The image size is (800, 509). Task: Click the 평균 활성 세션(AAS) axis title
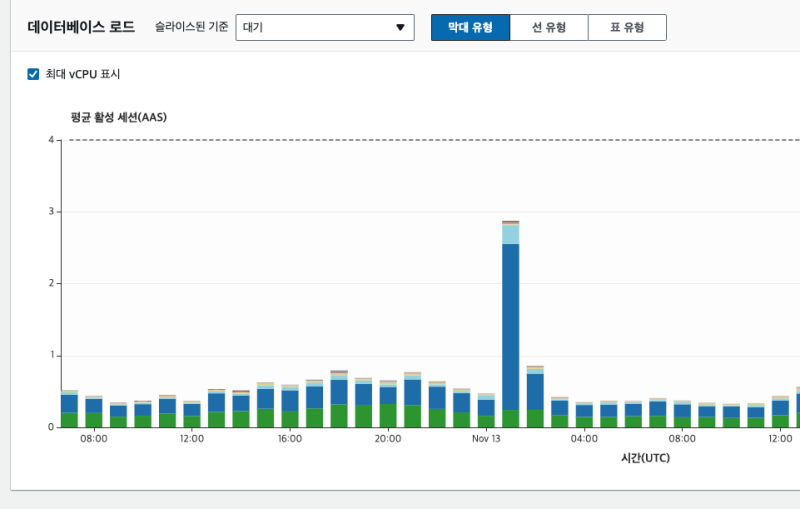118,117
